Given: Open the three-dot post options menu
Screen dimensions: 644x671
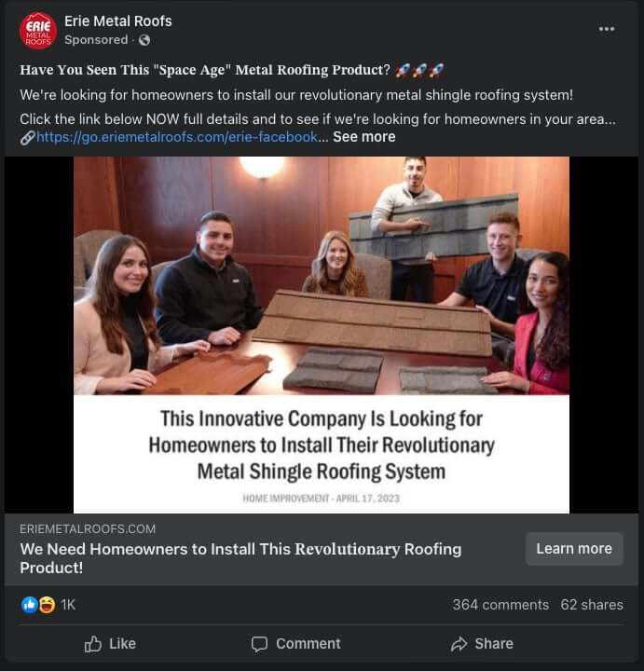Looking at the screenshot, I should 607,29.
